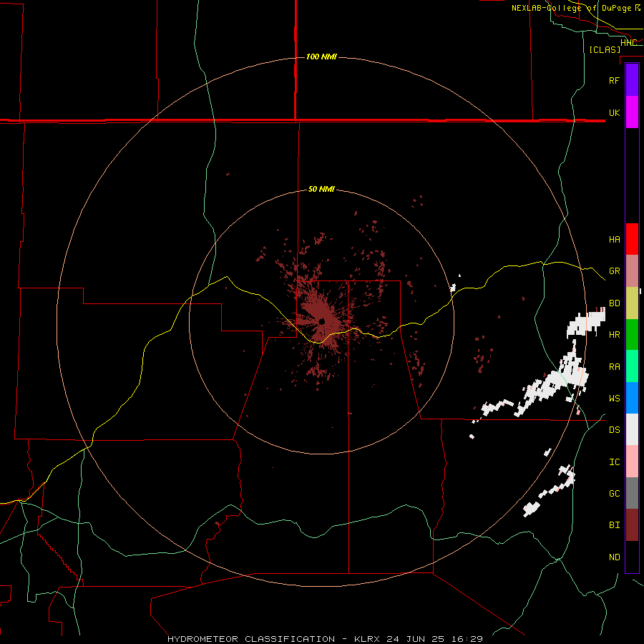This screenshot has width=644, height=644.
Task: Click the BD legend label
Action: 614,303
